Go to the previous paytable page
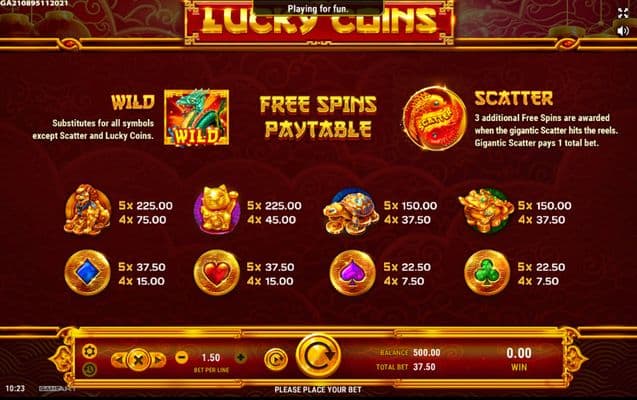 (119, 360)
